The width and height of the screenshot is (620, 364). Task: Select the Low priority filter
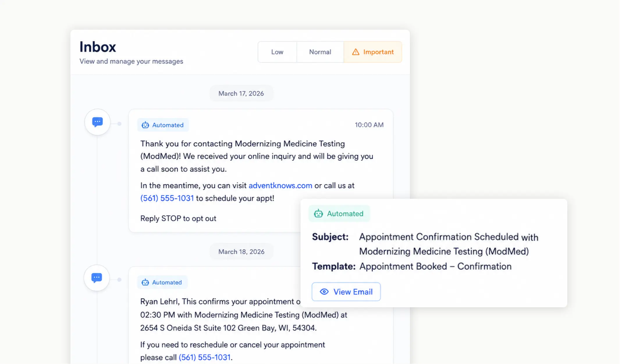point(277,52)
